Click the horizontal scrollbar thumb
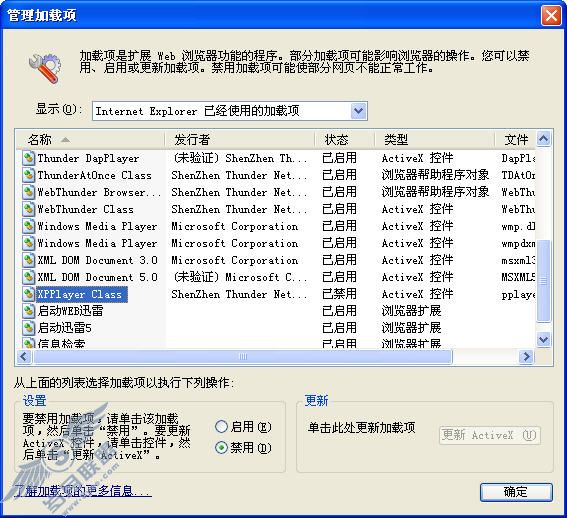Screen dimensions: 567x518 coord(243,357)
